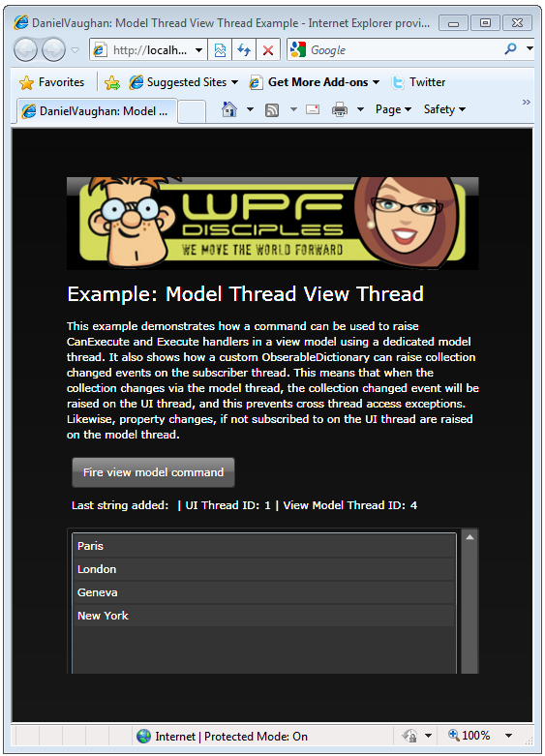Expand the Suggested Sites dropdown arrow
This screenshot has width=545, height=756.
pos(234,82)
